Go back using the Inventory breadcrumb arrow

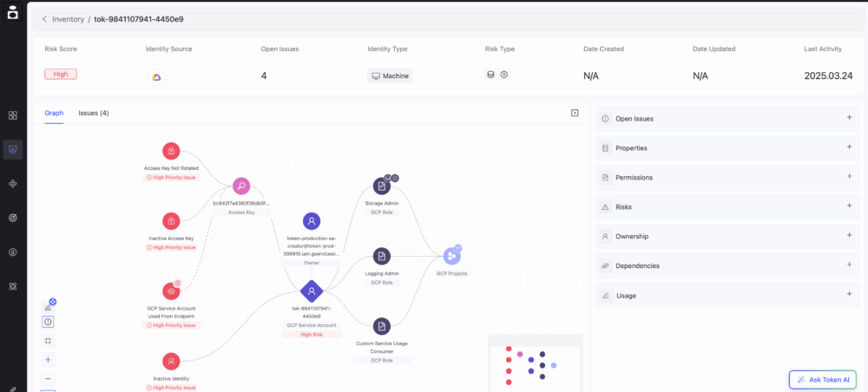(x=44, y=19)
